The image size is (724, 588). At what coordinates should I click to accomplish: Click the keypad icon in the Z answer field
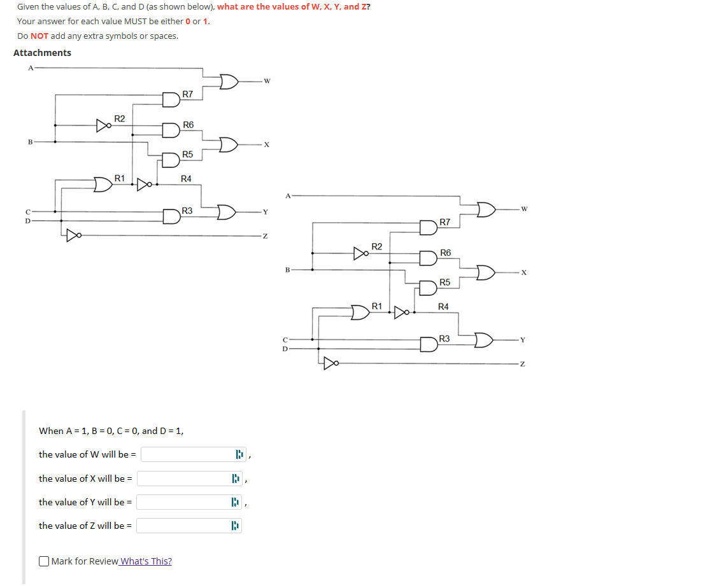coord(236,525)
